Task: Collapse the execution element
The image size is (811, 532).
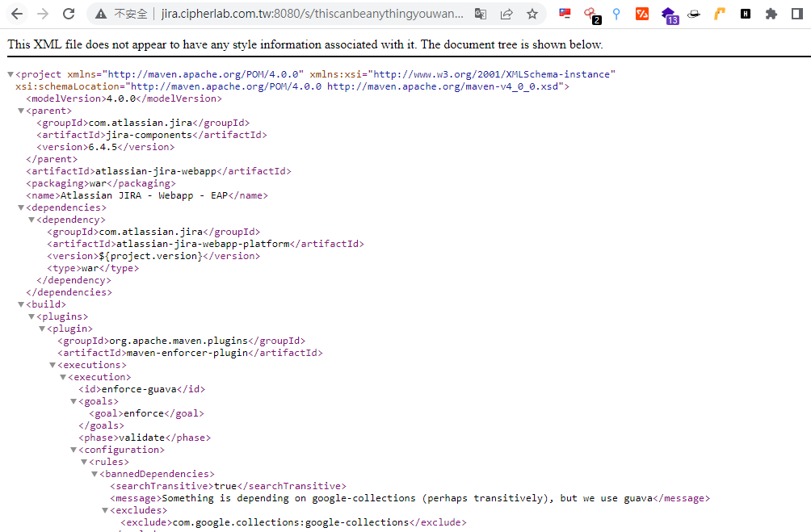Action: click(x=63, y=377)
